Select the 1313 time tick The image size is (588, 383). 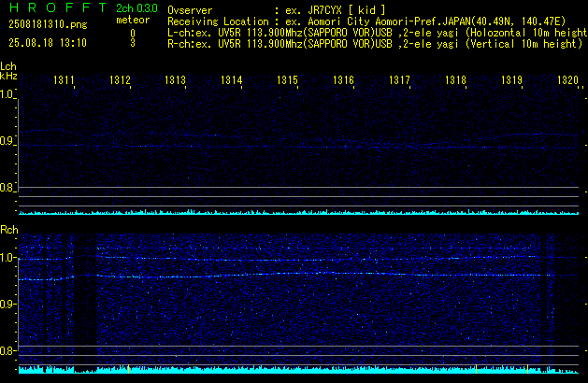pyautogui.click(x=176, y=80)
